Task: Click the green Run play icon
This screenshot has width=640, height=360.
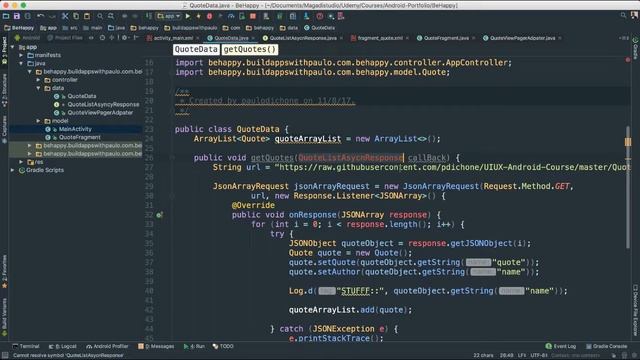Action: (188, 16)
